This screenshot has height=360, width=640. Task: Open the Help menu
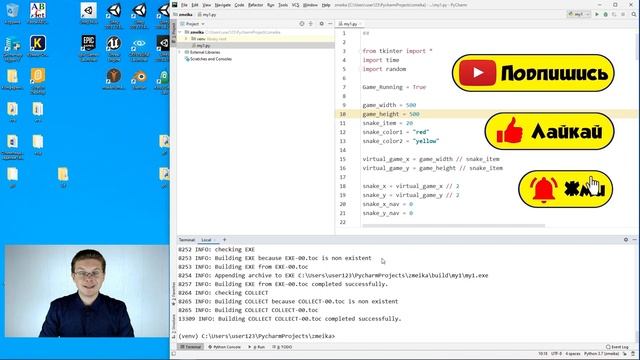tap(326, 5)
